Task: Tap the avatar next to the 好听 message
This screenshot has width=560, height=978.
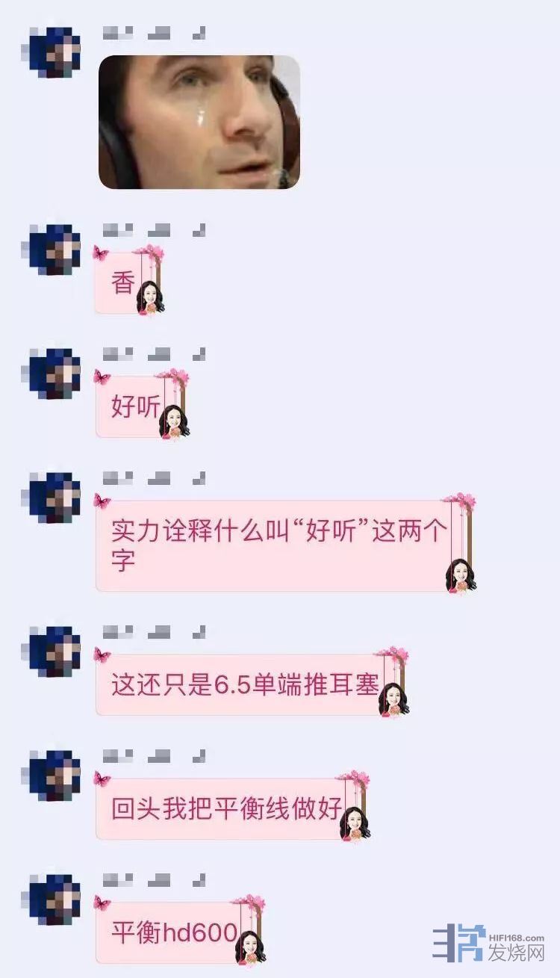Action: (55, 374)
